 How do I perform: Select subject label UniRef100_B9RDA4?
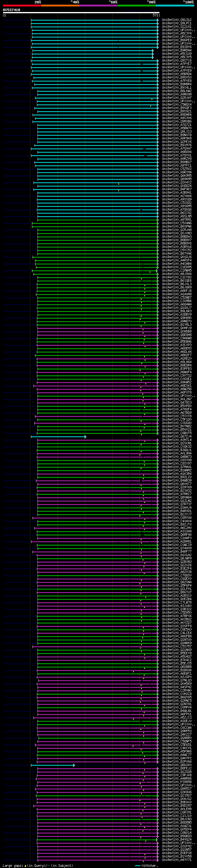177,50
